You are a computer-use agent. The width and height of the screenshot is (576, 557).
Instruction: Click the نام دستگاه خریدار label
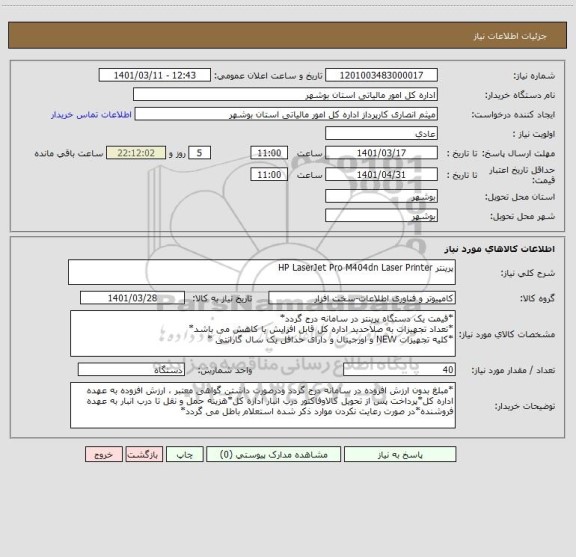click(520, 95)
